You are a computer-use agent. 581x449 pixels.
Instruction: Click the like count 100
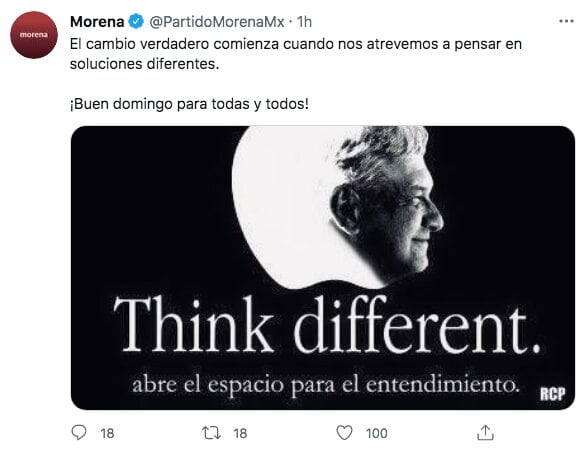(376, 433)
